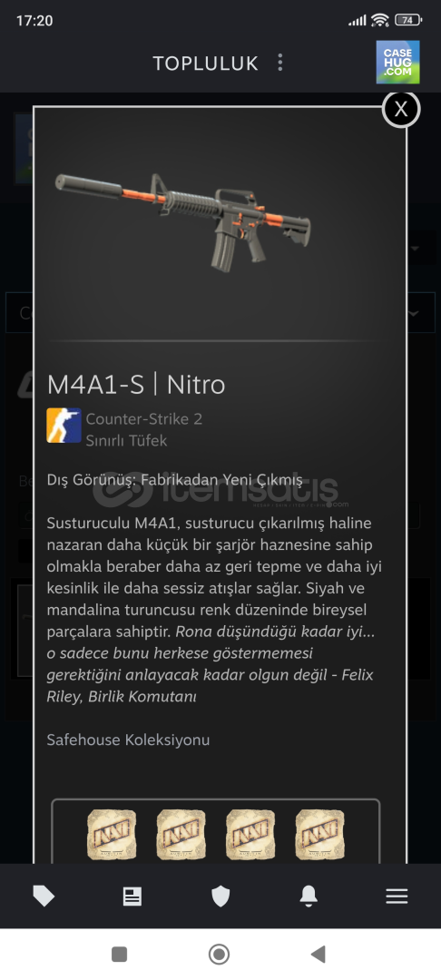Open the store tag icon tab
This screenshot has height=980, width=441.
[x=44, y=897]
